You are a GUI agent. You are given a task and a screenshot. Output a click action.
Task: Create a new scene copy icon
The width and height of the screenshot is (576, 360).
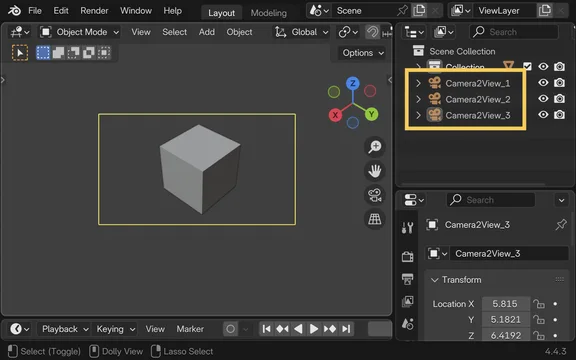point(419,11)
